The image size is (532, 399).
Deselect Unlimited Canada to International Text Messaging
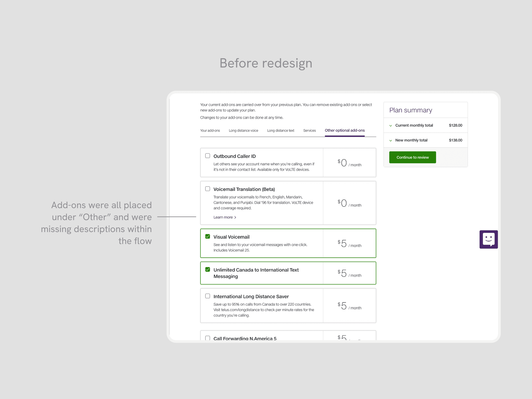click(x=207, y=269)
